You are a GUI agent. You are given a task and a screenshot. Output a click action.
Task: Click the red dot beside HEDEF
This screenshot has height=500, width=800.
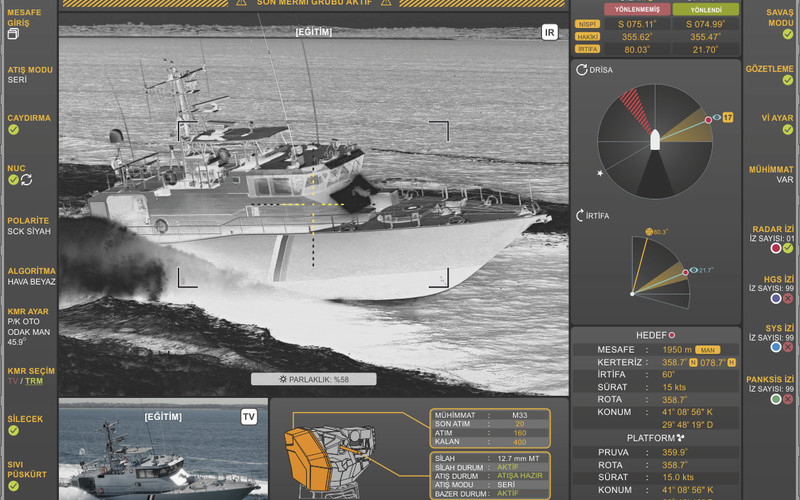pos(672,335)
